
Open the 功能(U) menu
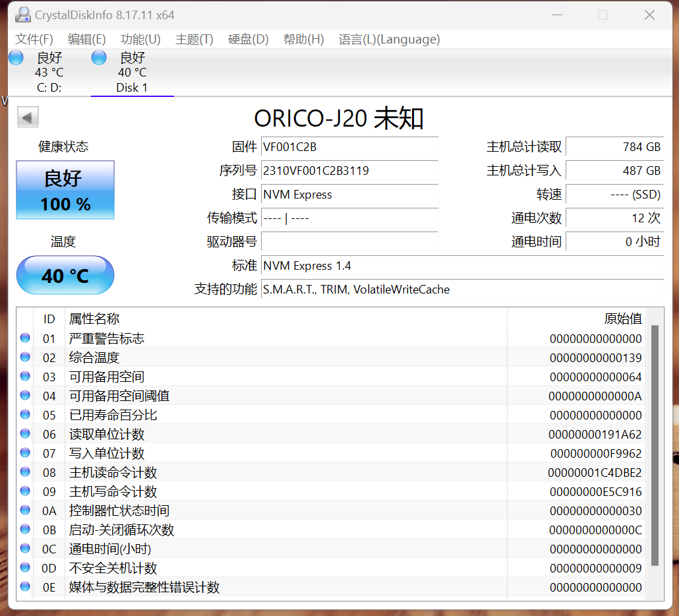140,40
